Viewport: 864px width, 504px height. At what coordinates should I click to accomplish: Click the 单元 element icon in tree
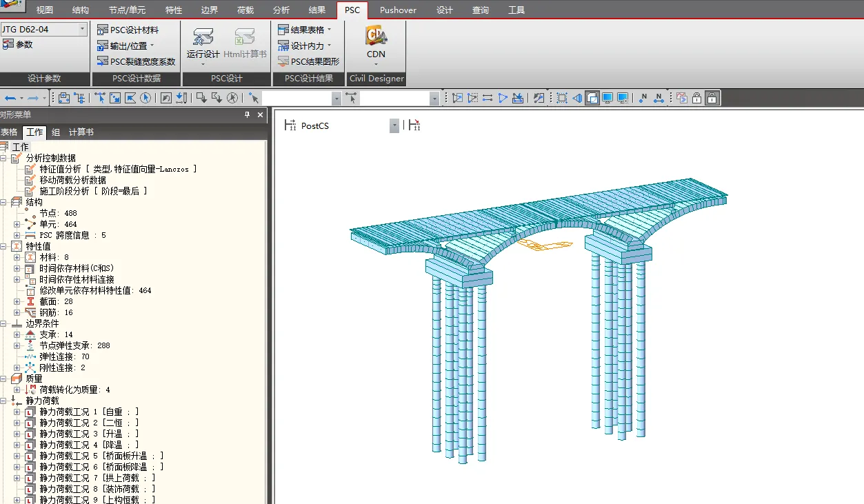pyautogui.click(x=30, y=224)
